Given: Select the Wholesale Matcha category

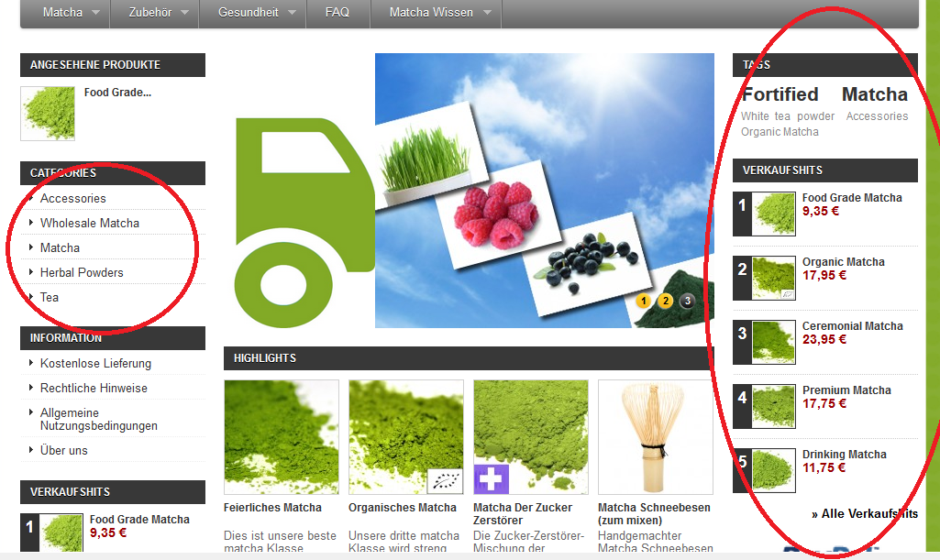Looking at the screenshot, I should pyautogui.click(x=89, y=223).
